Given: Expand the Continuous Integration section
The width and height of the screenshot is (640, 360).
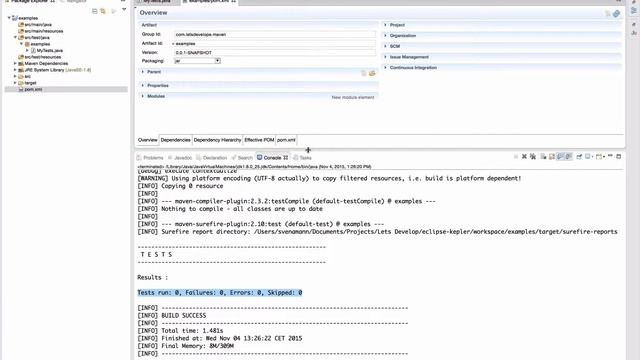Looking at the screenshot, I should coord(385,67).
